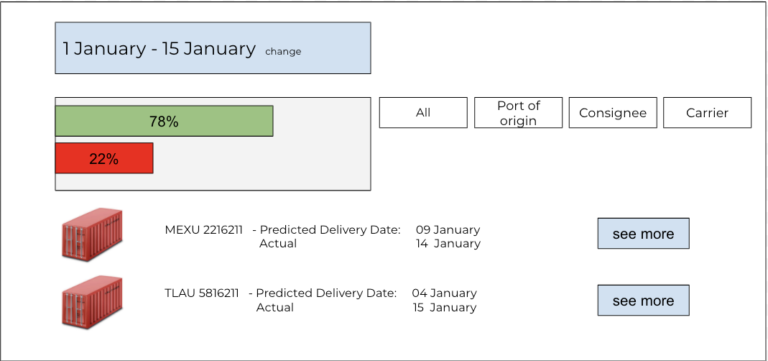This screenshot has width=768, height=361.
Task: Click the Predicted Delivery Date label for TLAU
Action: tap(326, 293)
